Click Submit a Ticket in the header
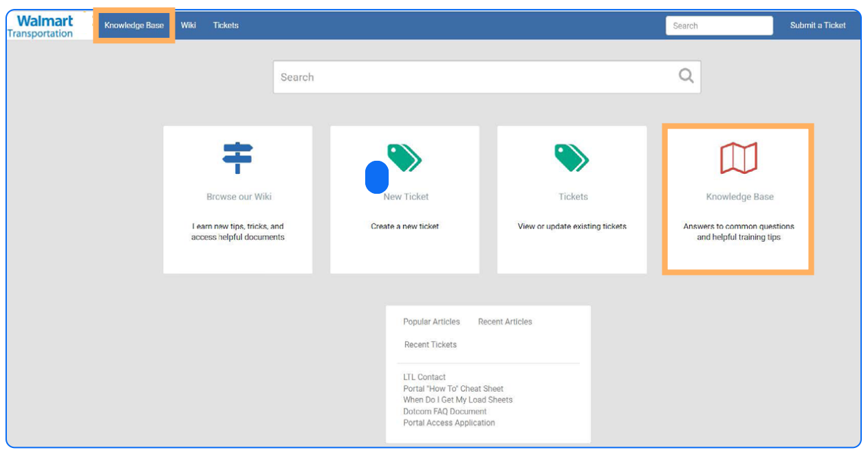The width and height of the screenshot is (868, 459). point(818,25)
